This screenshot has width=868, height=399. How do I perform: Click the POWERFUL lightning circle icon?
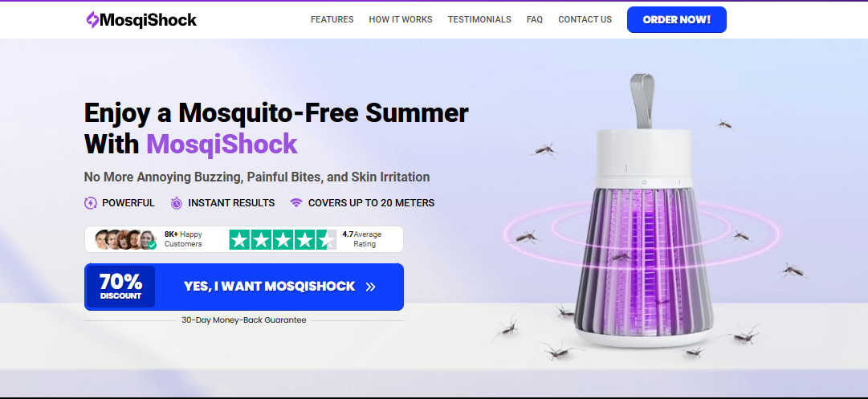point(90,203)
